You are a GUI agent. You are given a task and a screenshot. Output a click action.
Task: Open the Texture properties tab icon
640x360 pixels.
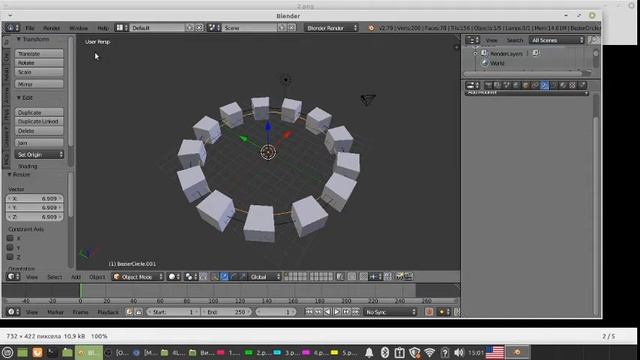pyautogui.click(x=572, y=85)
